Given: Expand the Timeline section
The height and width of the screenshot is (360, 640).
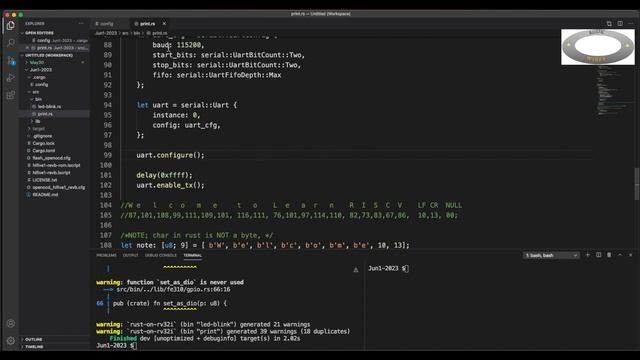Looking at the screenshot, I should click(x=34, y=347).
